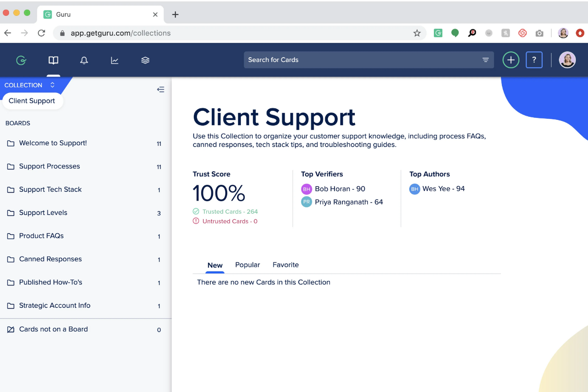Collapse the boards sidebar panel

pos(161,89)
